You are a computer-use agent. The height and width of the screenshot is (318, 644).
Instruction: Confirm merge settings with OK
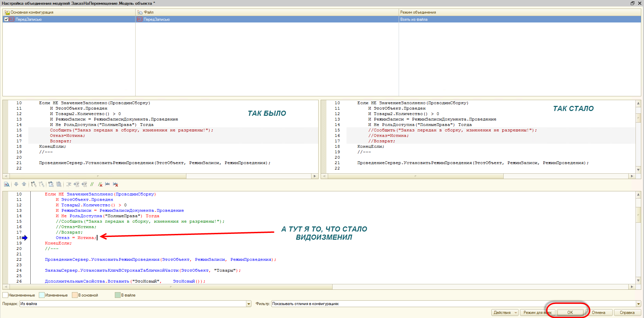(570, 313)
